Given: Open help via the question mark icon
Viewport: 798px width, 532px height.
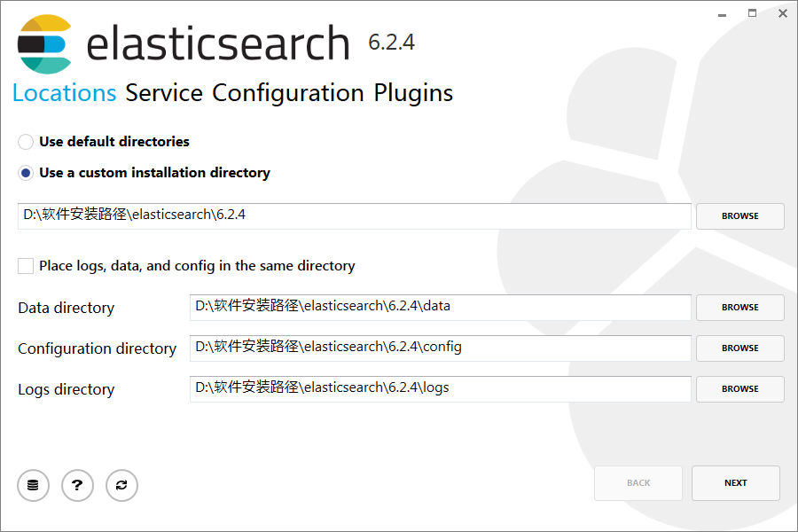Looking at the screenshot, I should point(77,485).
